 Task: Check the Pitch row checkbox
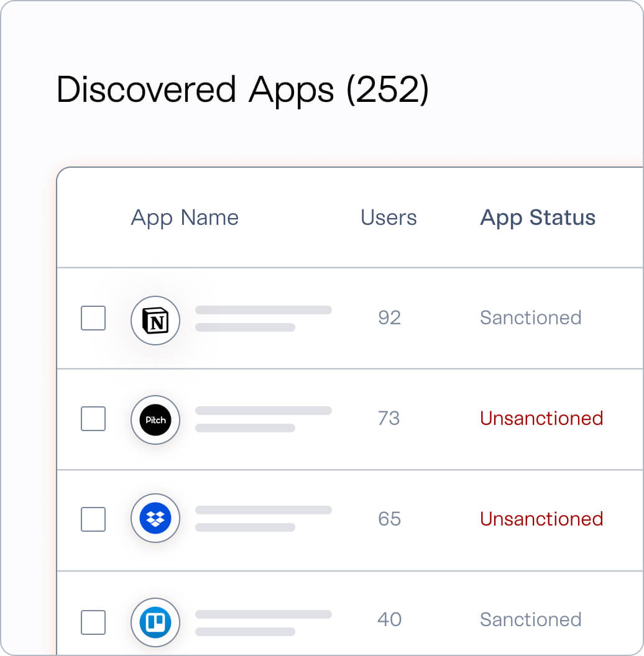tap(93, 418)
